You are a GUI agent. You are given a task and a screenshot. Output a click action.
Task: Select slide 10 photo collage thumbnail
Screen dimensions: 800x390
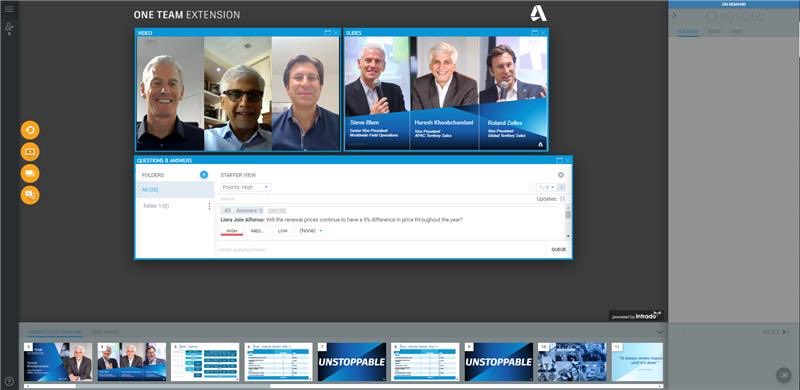point(572,362)
